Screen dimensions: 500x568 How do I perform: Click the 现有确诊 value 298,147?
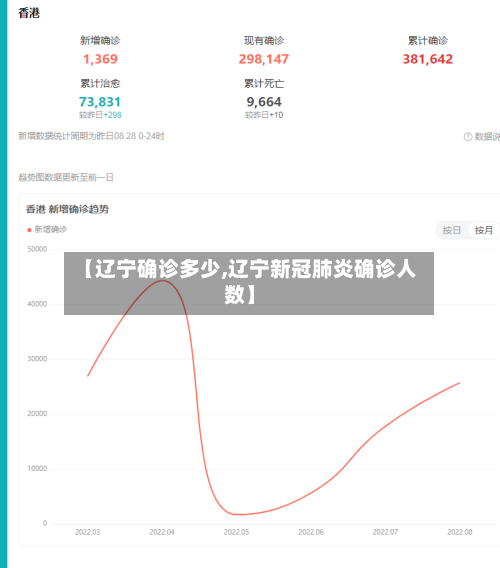pyautogui.click(x=264, y=59)
